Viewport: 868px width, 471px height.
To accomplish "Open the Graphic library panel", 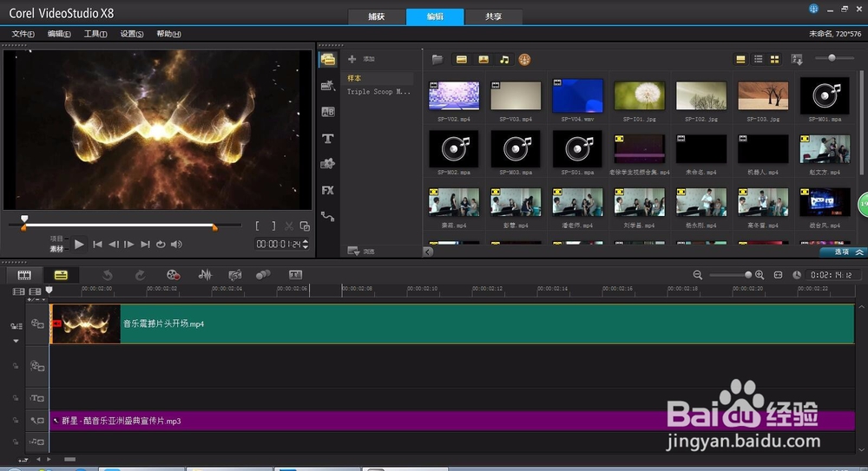I will point(328,164).
